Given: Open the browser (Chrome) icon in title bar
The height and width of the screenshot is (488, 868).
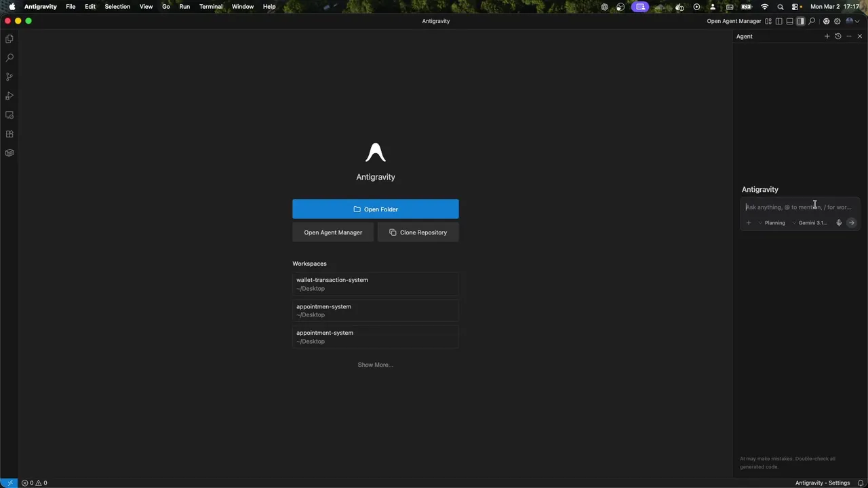Looking at the screenshot, I should (x=826, y=21).
